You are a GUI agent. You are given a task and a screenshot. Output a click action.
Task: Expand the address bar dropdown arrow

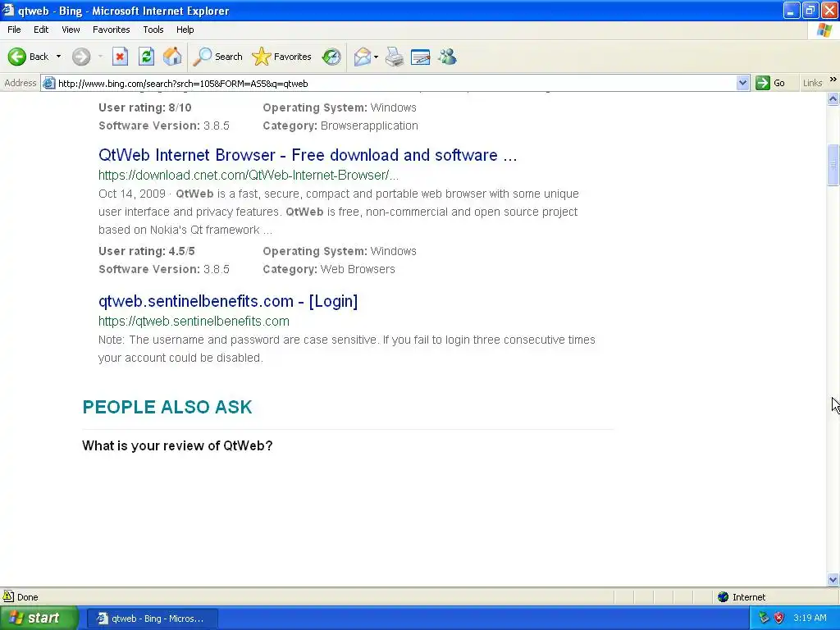tap(742, 83)
